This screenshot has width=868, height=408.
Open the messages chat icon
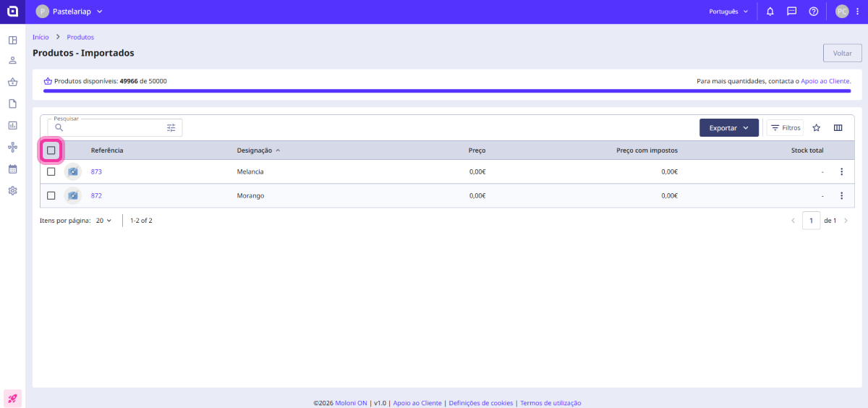792,12
